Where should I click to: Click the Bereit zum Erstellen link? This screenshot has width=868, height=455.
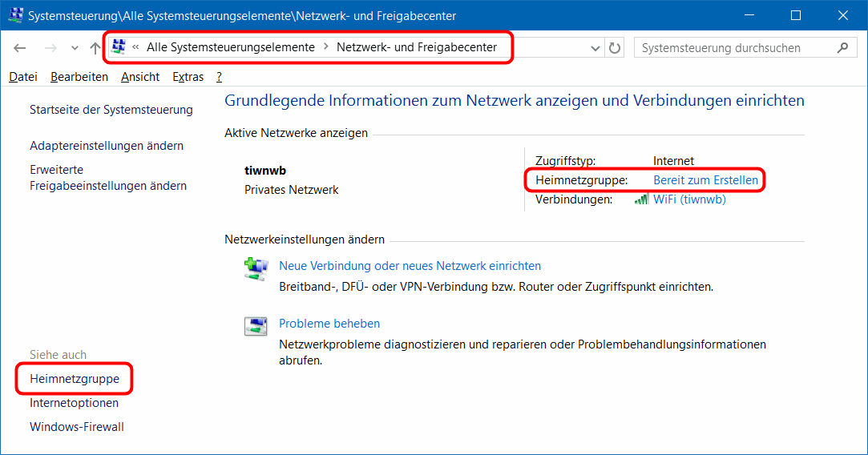click(x=705, y=180)
